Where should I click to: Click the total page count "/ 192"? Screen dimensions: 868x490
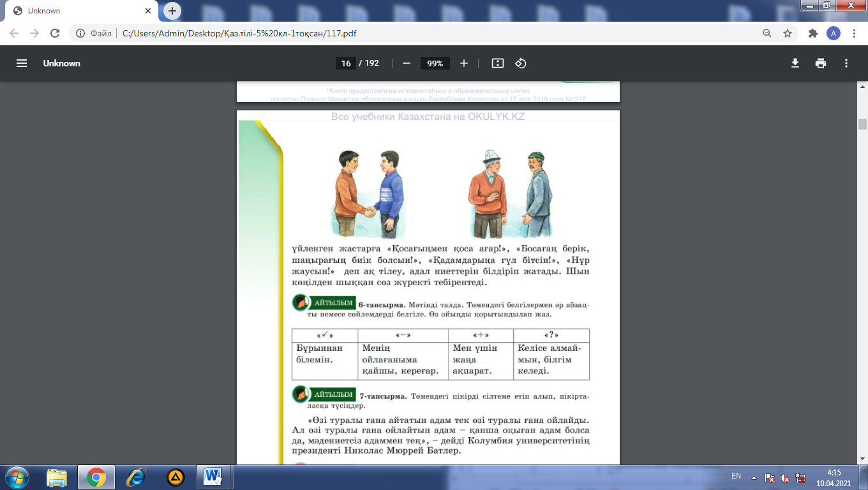tap(369, 63)
